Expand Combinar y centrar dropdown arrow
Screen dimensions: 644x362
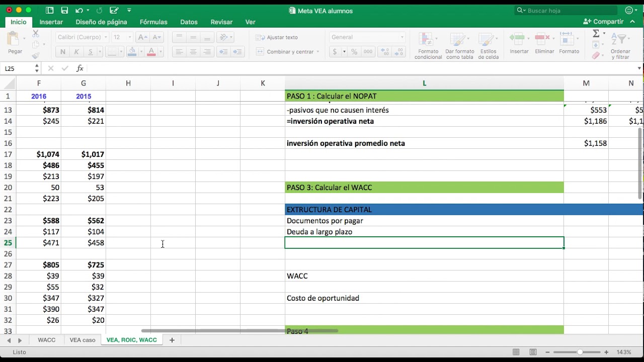click(x=318, y=52)
